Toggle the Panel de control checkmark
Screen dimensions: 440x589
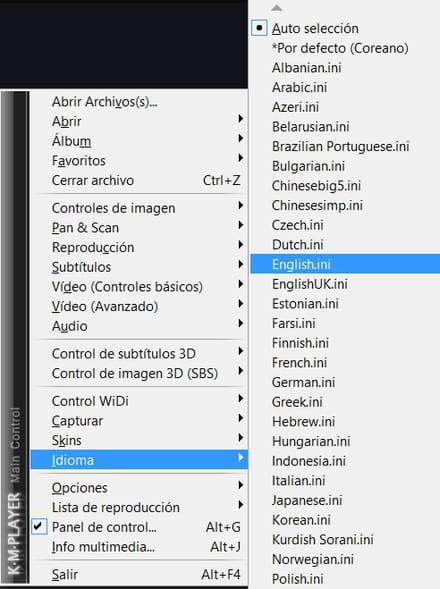pyautogui.click(x=39, y=527)
